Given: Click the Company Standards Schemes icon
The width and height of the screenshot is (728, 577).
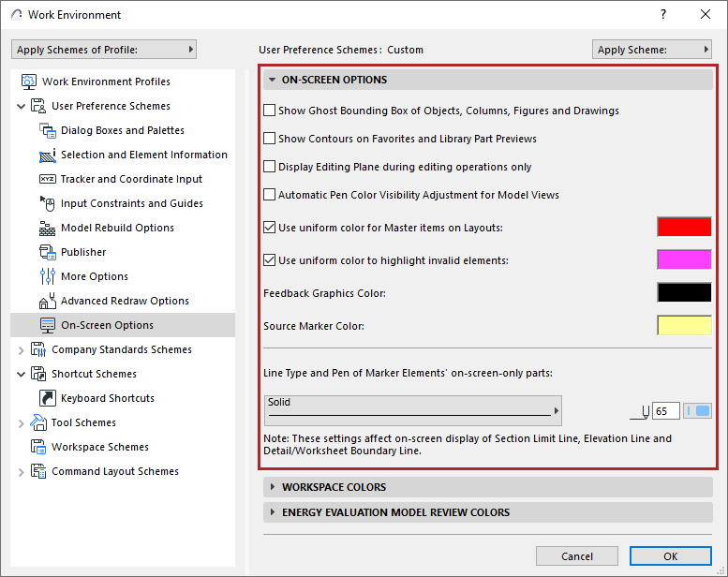Looking at the screenshot, I should [38, 349].
